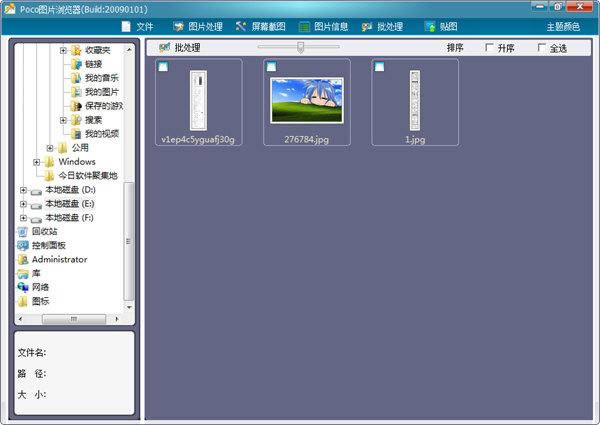Expand the 本地磁盘 (D:) drive node
Viewport: 600px width, 425px height.
(23, 189)
